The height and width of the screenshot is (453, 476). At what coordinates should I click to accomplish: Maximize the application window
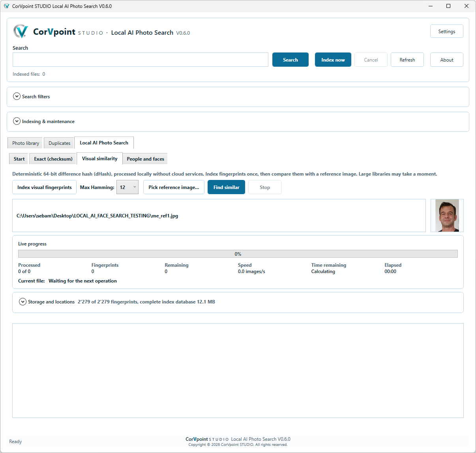point(448,6)
